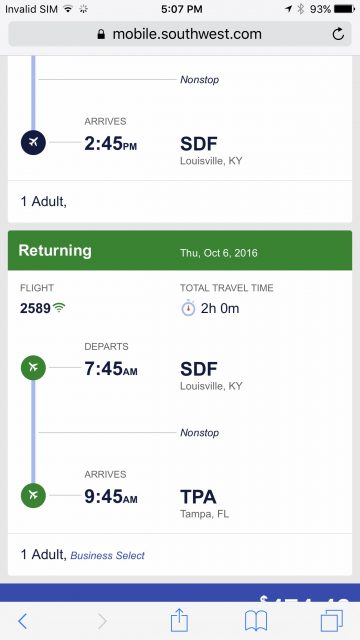The image size is (360, 640).
Task: Open the Safari share sheet icon
Action: [179, 620]
